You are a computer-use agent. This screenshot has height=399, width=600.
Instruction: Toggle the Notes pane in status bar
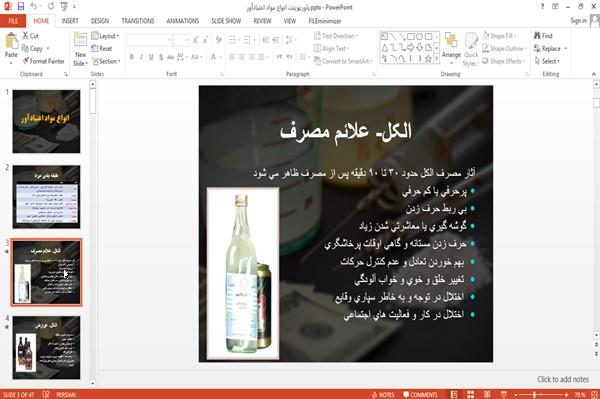click(383, 395)
